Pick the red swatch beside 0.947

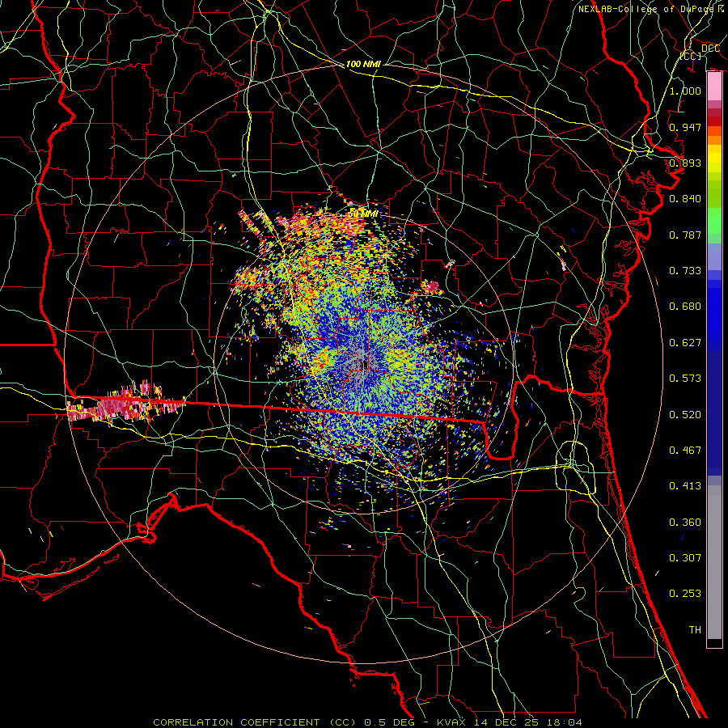(x=714, y=121)
